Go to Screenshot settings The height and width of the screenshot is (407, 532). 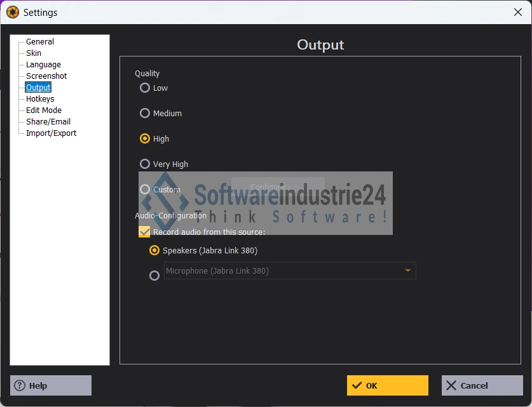point(46,76)
